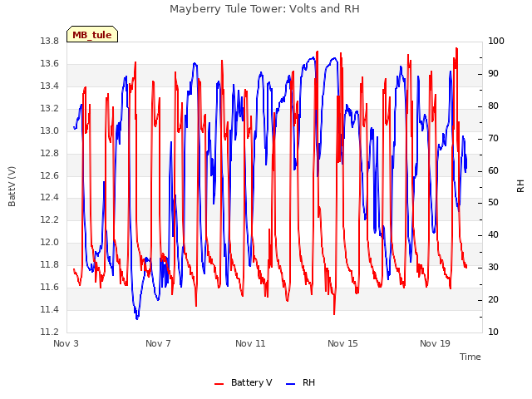The width and height of the screenshot is (532, 399).
Task: Toggle the Battery V legend entry
Action: point(243,382)
